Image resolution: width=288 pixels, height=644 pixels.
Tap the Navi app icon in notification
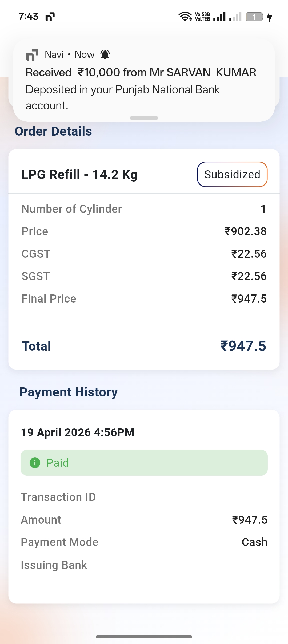(x=32, y=55)
